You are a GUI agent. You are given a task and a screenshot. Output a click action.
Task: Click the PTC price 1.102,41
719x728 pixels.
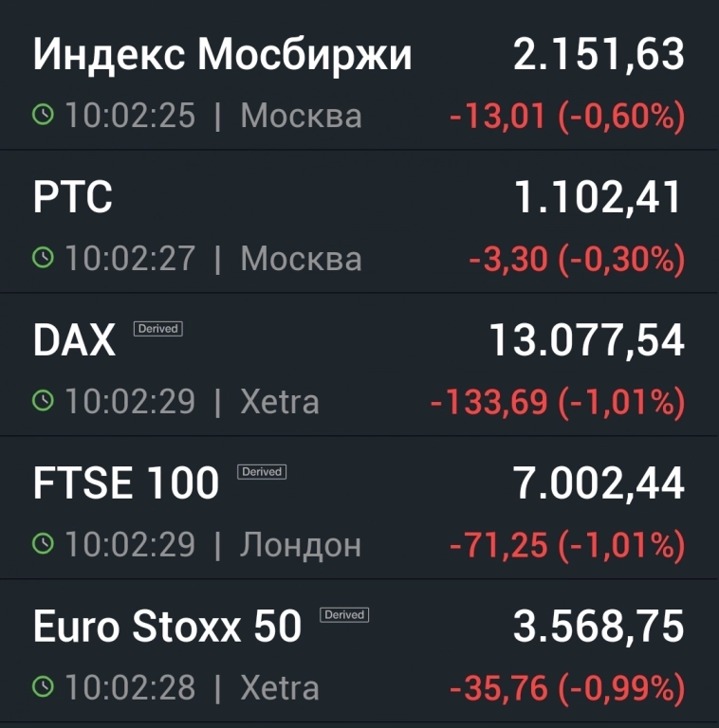coord(599,198)
